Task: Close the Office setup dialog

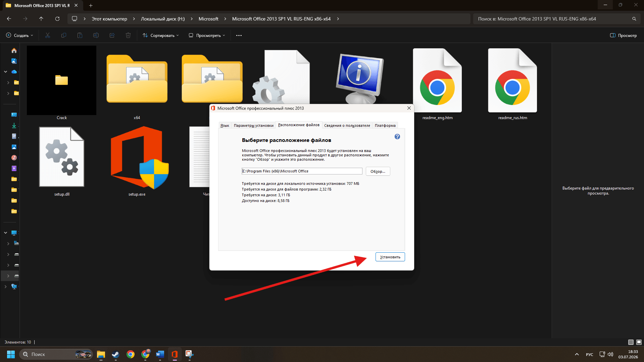Action: click(x=409, y=108)
